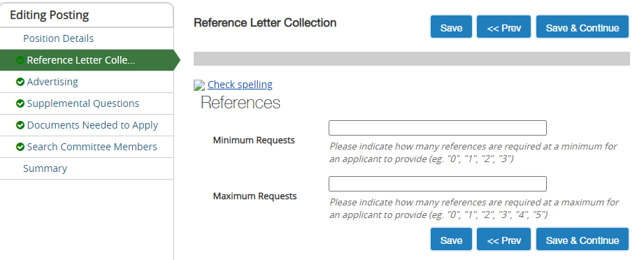The width and height of the screenshot is (644, 260).
Task: Open Search Committee Members section
Action: coord(92,147)
